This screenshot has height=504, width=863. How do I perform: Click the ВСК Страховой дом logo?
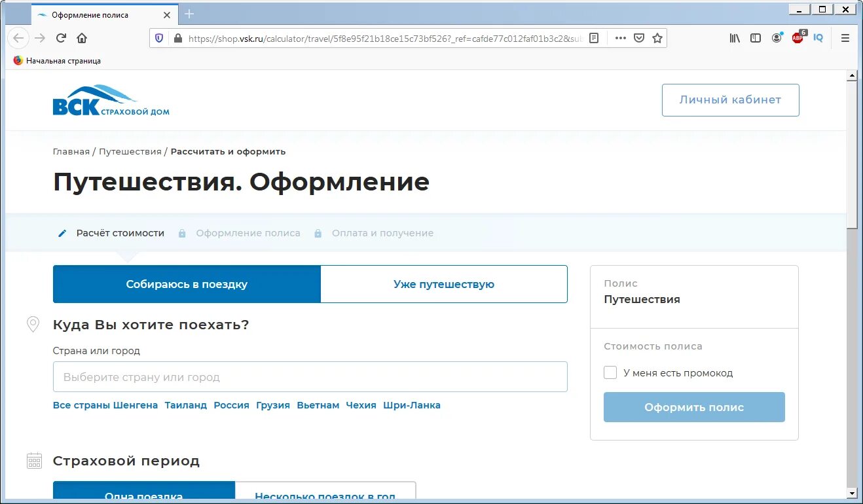click(x=111, y=99)
